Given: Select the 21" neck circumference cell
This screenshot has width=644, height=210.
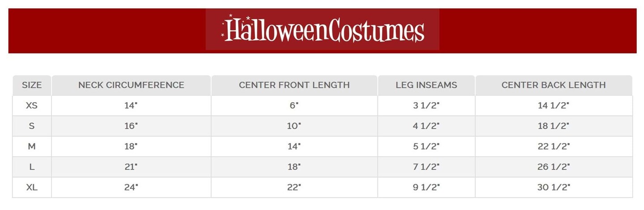Looking at the screenshot, I should [x=131, y=167].
